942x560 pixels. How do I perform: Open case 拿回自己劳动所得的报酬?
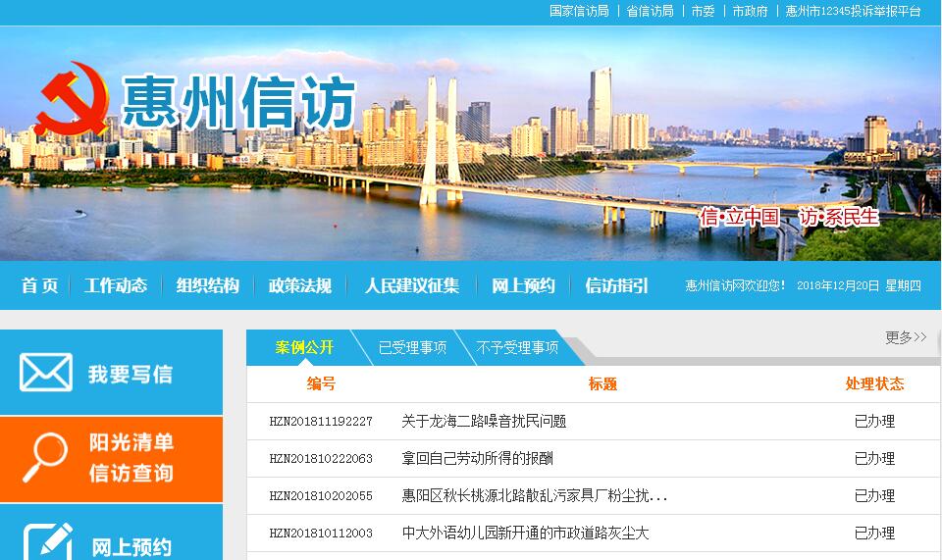pos(477,459)
